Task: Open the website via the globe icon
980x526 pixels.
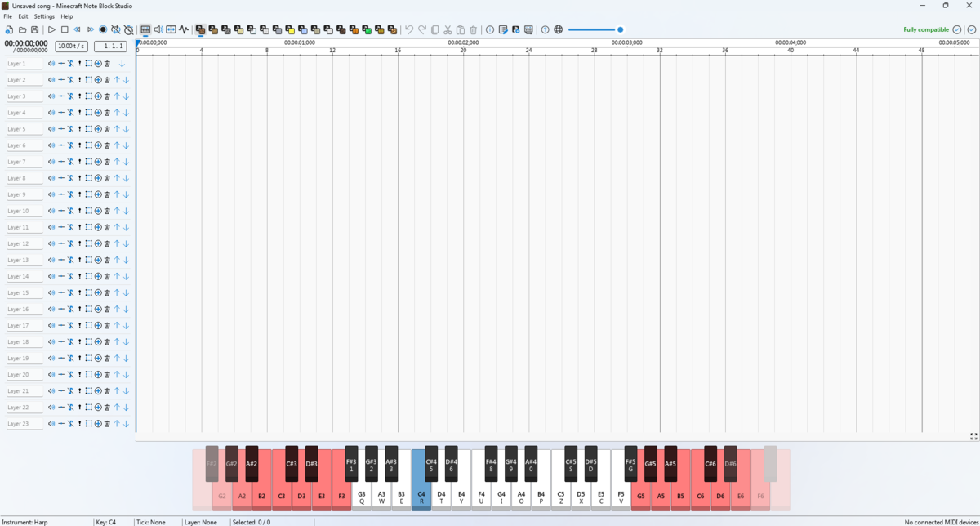Action: (559, 30)
